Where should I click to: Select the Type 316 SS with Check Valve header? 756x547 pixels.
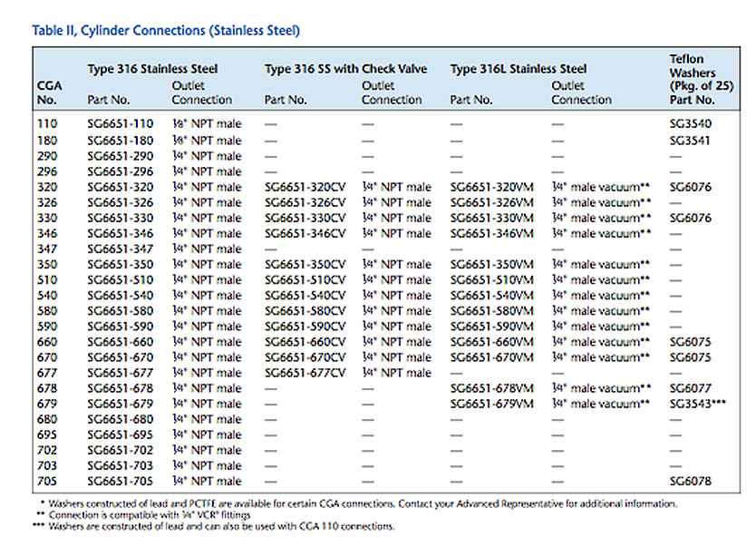(344, 68)
